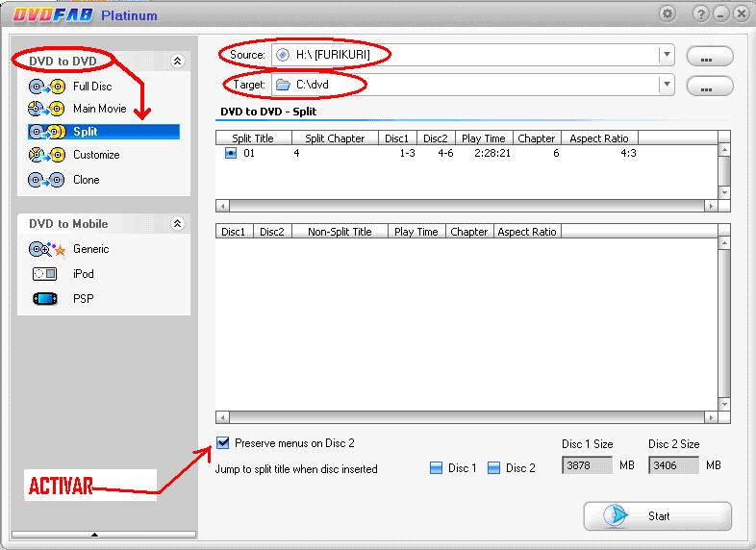Click the Clone mode icon
The height and width of the screenshot is (550, 756).
[x=46, y=180]
